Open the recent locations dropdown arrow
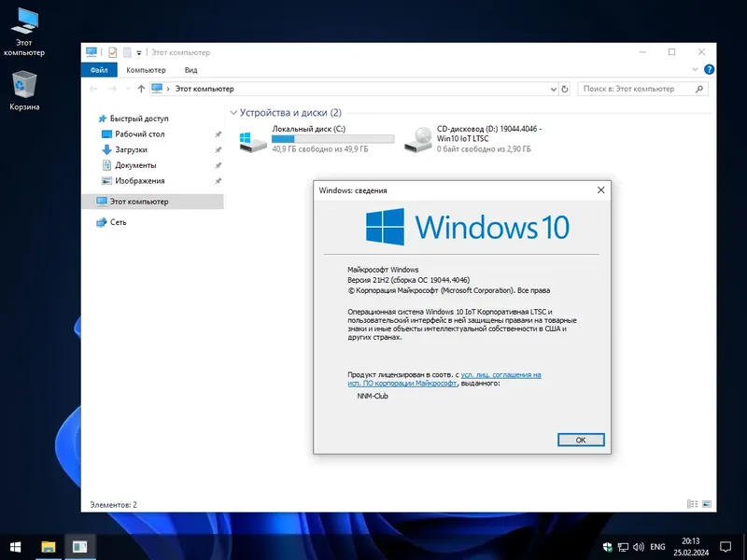The height and width of the screenshot is (560, 747). click(x=128, y=89)
